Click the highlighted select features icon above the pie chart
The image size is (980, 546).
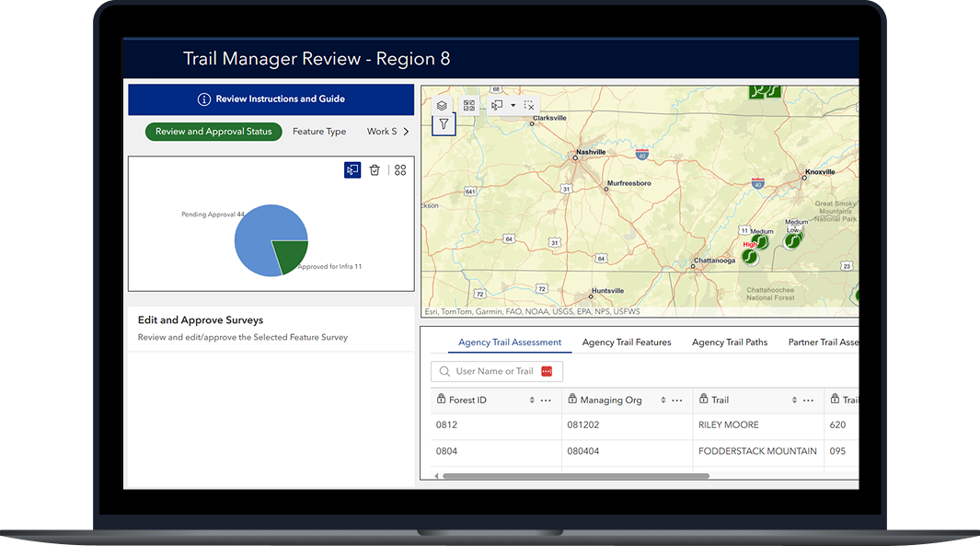352,169
